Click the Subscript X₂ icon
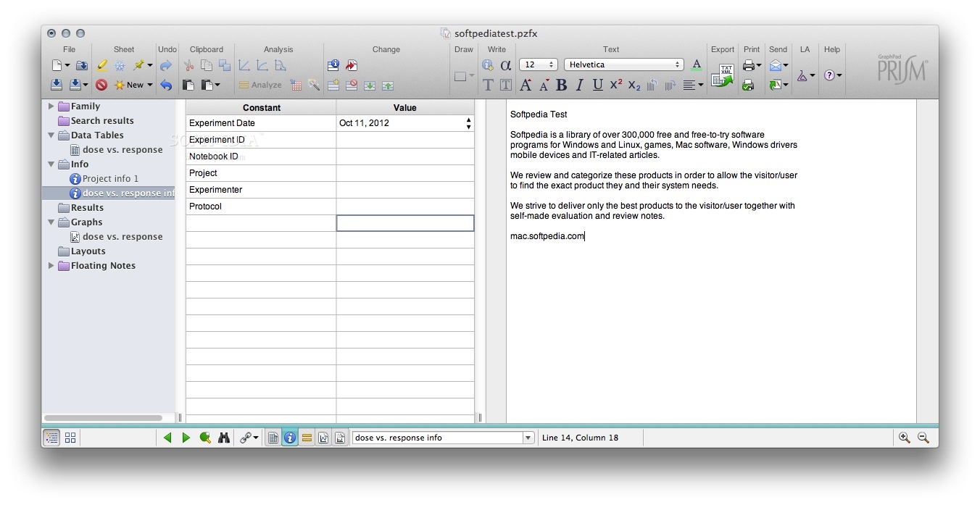Screen dimensions: 980x505 634,85
